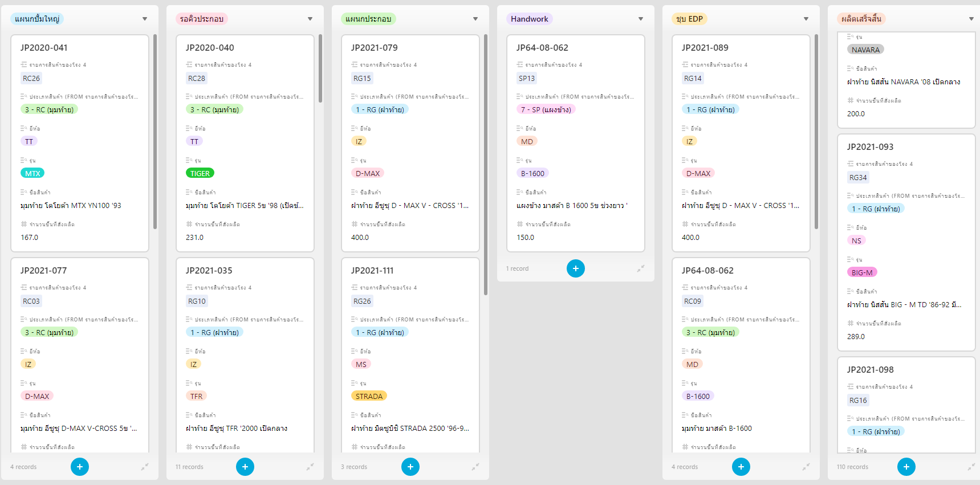Click the STRADA model tag
This screenshot has height=485, width=980.
[x=369, y=396]
